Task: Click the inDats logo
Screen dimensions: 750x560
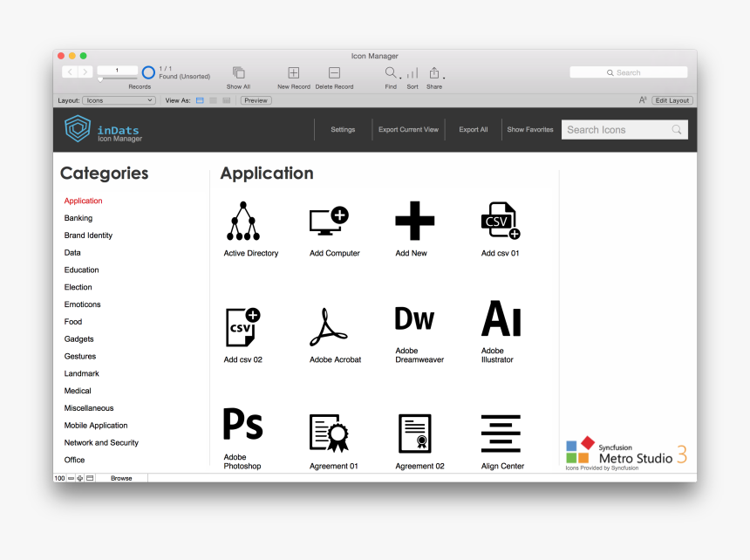Action: 78,128
